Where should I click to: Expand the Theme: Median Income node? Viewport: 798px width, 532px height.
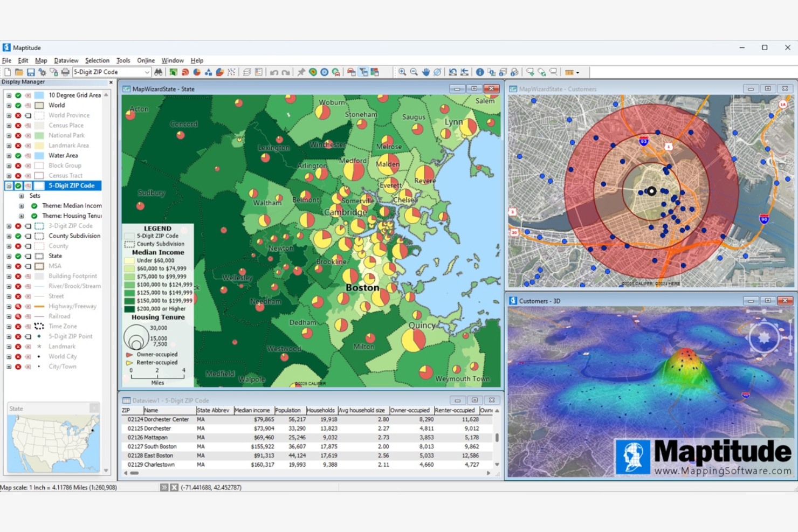[20, 205]
